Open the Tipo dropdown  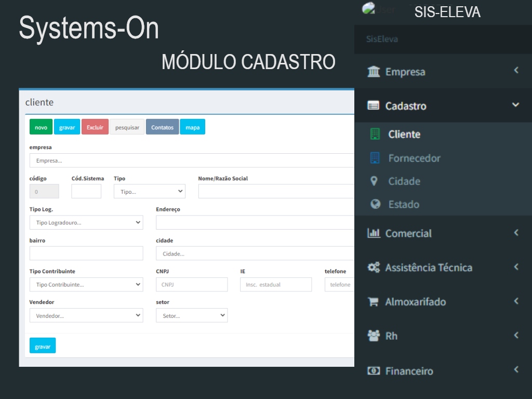[x=150, y=191]
